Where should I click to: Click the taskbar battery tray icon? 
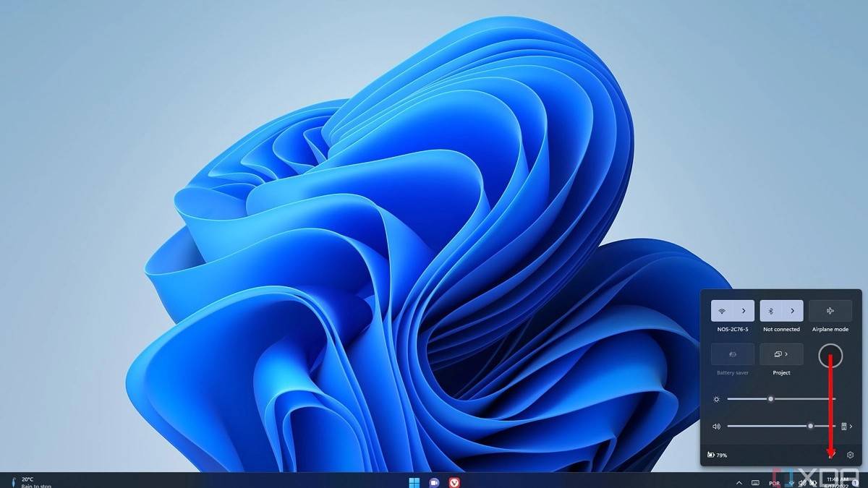814,482
